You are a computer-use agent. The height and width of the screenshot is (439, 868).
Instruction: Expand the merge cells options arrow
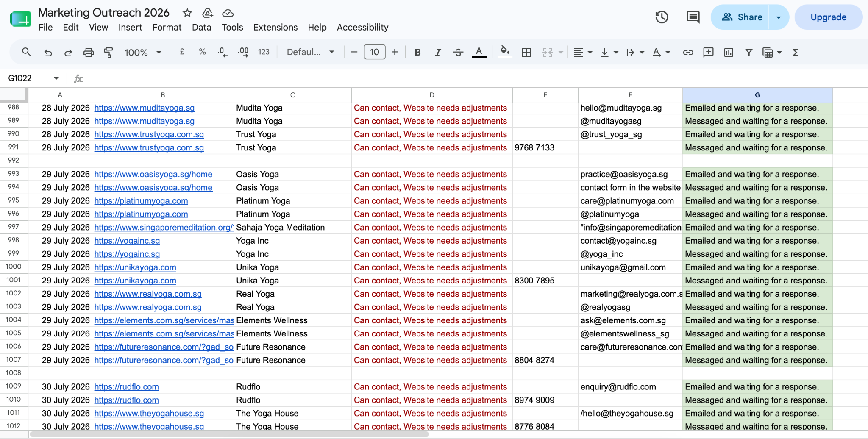(561, 53)
